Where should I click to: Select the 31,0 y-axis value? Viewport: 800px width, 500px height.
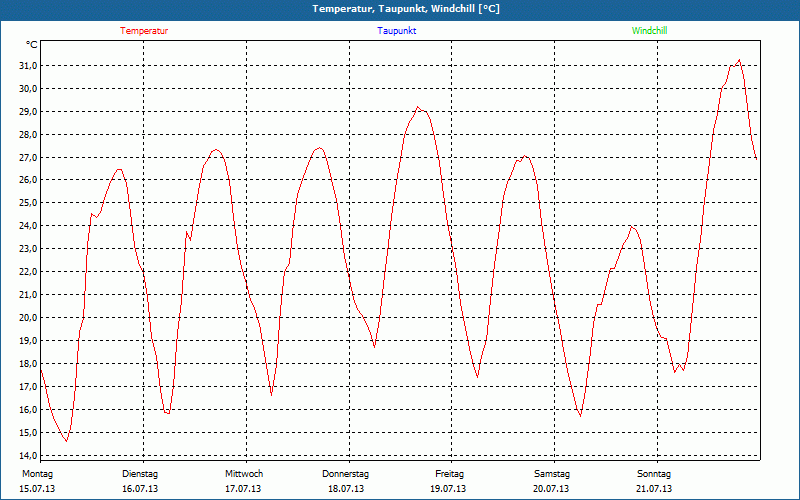pyautogui.click(x=28, y=66)
